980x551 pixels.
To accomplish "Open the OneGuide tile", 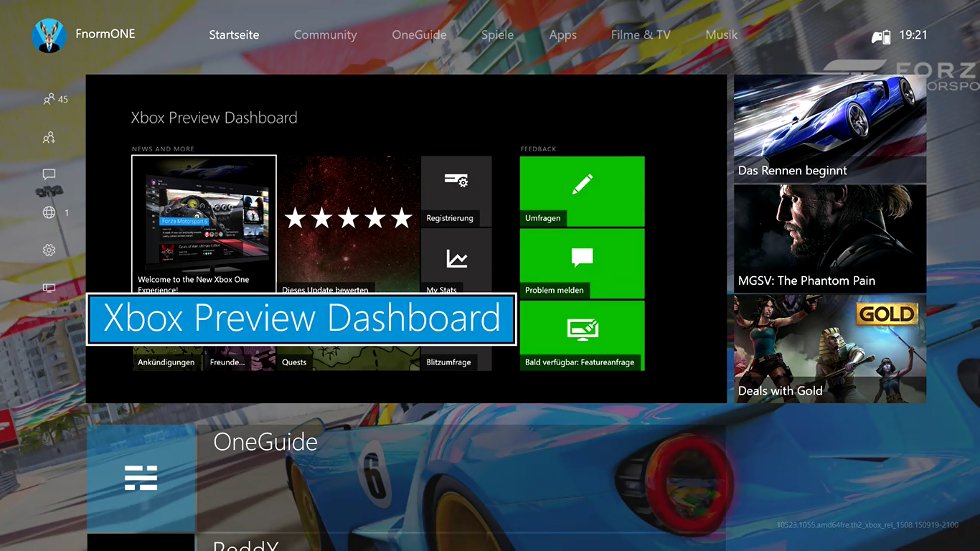I will pos(141,478).
